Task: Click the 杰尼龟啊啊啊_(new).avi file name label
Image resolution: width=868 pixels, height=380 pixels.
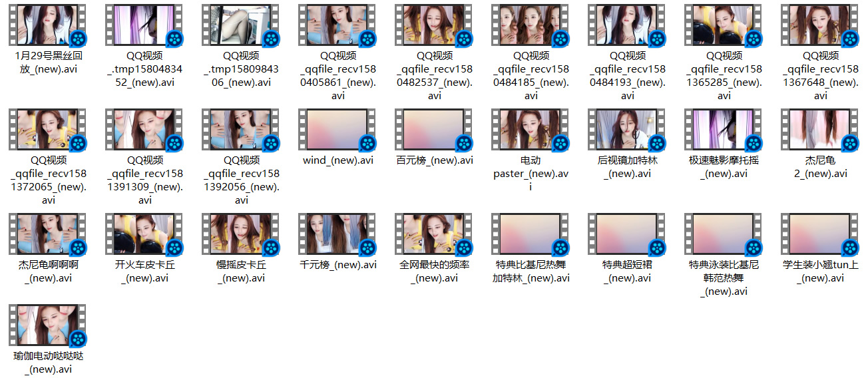Action: 48,272
